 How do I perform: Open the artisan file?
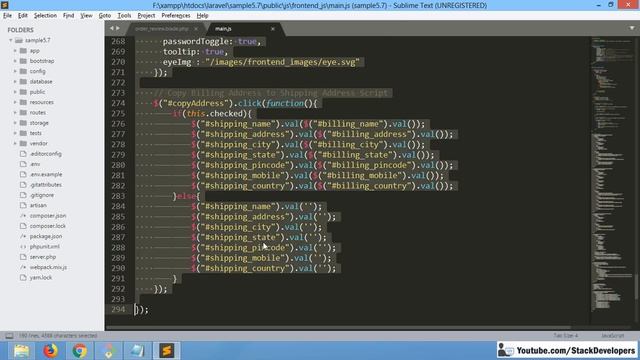(38, 205)
